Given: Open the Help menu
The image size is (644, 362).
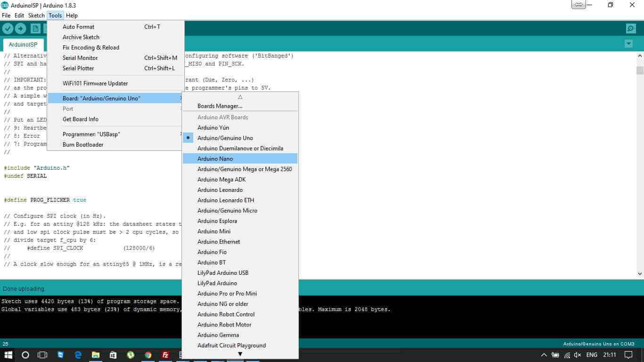Looking at the screenshot, I should [x=72, y=16].
